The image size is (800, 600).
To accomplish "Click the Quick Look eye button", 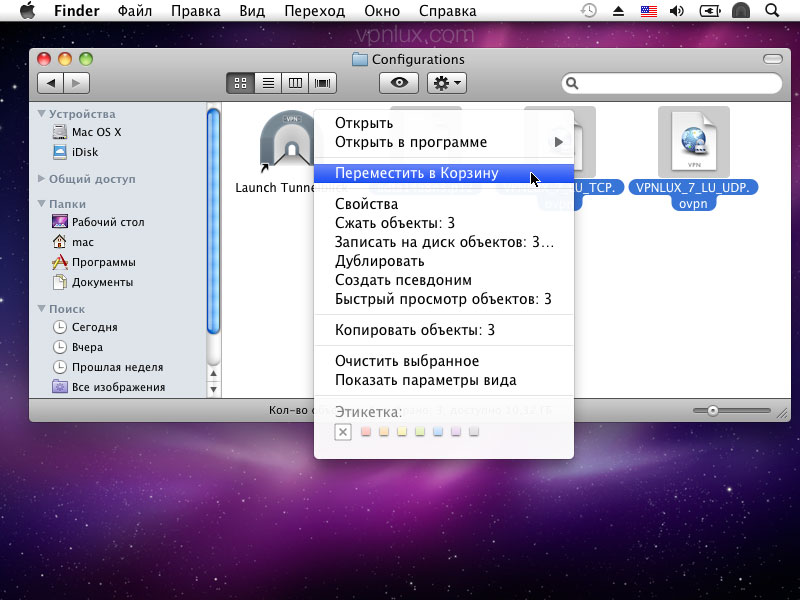I will point(399,83).
